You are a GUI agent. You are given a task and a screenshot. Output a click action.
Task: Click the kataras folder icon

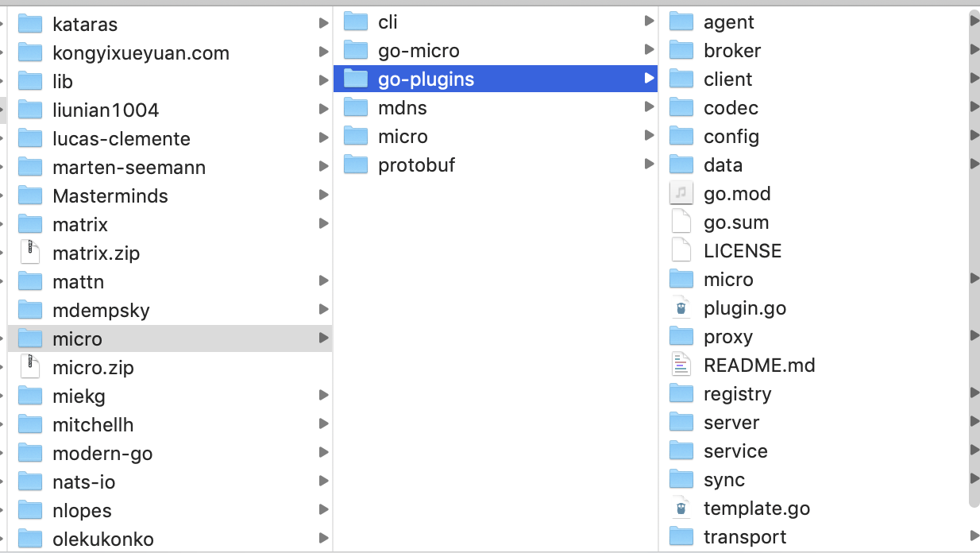pyautogui.click(x=29, y=24)
